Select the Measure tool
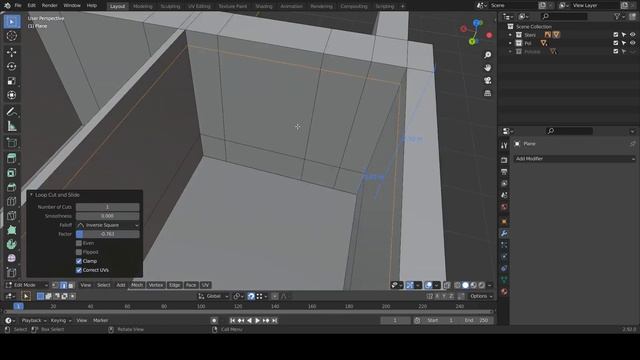 [x=11, y=126]
